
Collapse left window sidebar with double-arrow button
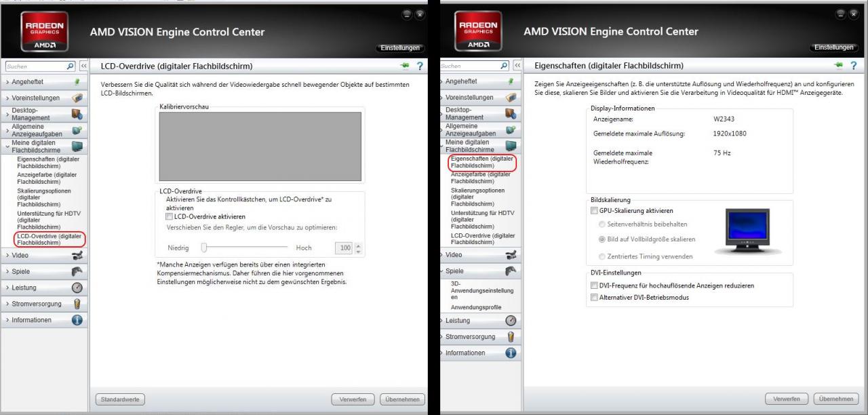[x=84, y=66]
